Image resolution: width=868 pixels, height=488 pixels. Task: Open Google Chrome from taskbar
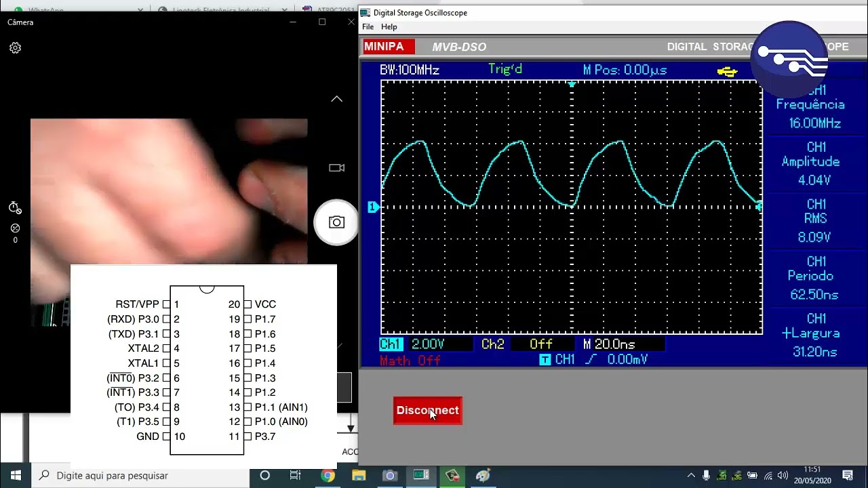click(x=328, y=476)
